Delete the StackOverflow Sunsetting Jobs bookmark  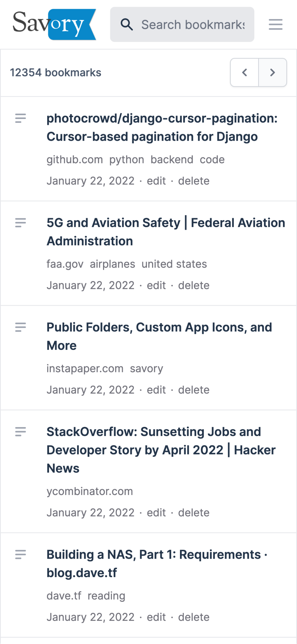[x=194, y=513]
